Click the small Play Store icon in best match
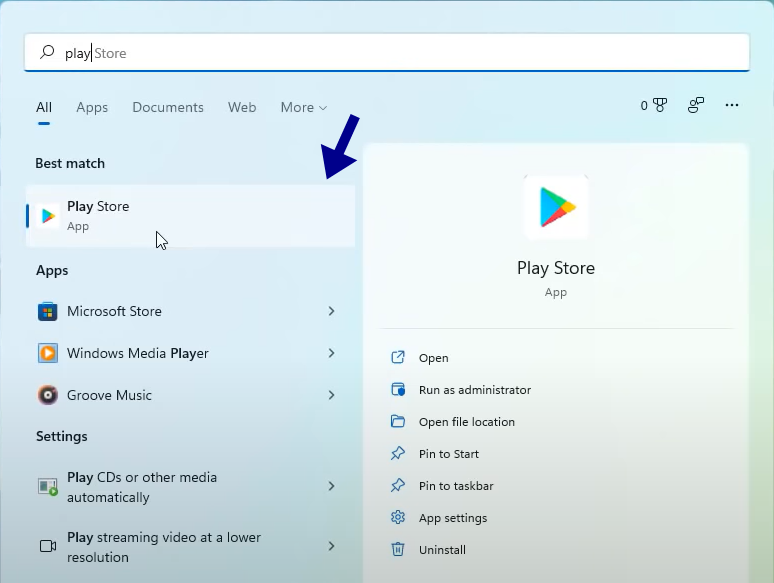The image size is (774, 583). pyautogui.click(x=48, y=216)
